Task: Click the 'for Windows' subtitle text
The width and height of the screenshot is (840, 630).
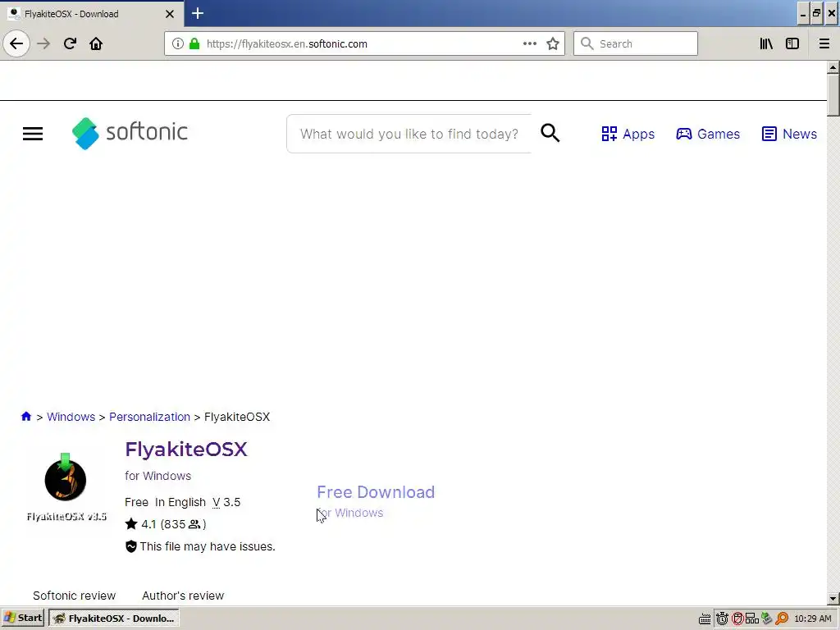Action: (157, 476)
